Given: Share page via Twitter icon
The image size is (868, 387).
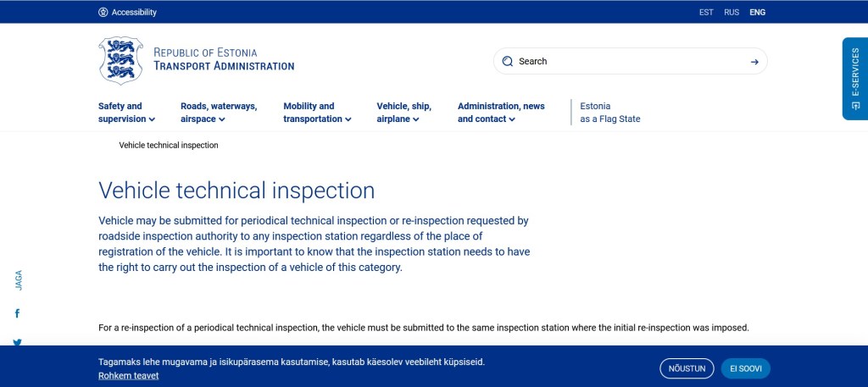Looking at the screenshot, I should pos(17,342).
